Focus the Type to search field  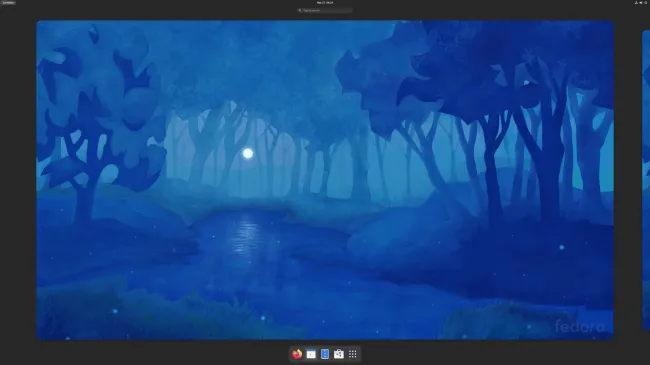325,10
